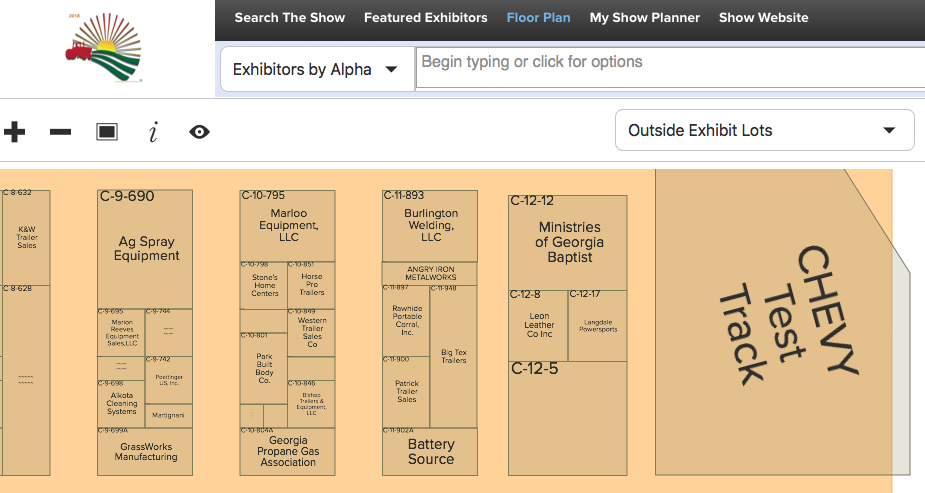The image size is (925, 493).
Task: Select Poettinger US, Inc. booth
Action: click(x=169, y=380)
